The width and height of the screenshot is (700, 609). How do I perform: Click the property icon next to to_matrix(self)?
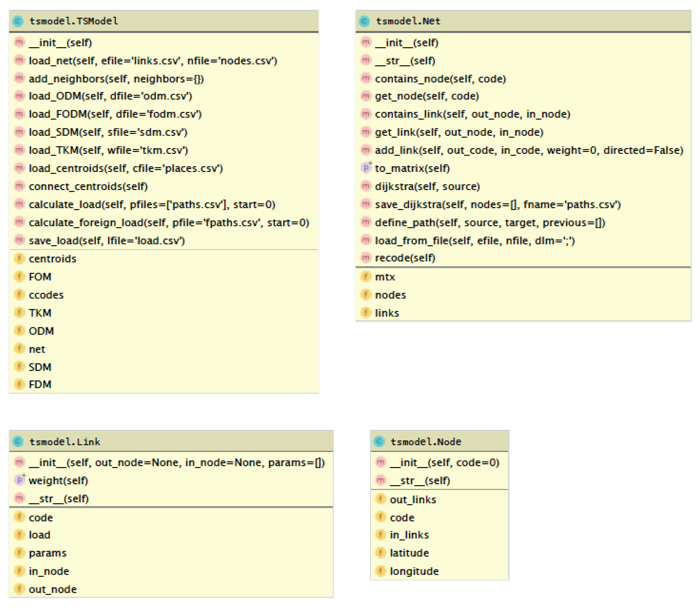tap(366, 168)
